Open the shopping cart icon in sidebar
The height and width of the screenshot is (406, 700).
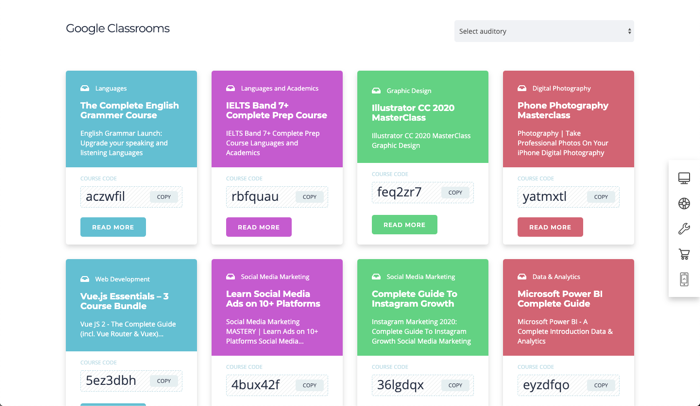tap(684, 254)
